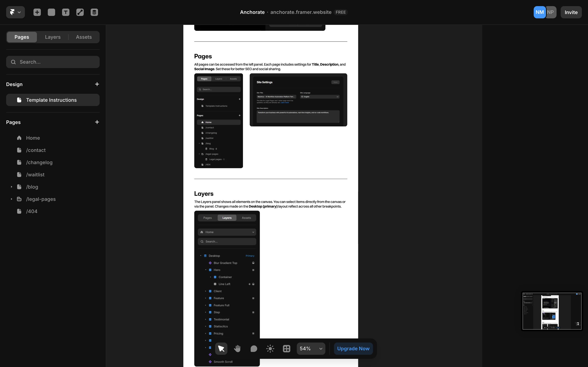588x367 pixels.
Task: Expand the /legal-pages folder
Action: point(11,199)
